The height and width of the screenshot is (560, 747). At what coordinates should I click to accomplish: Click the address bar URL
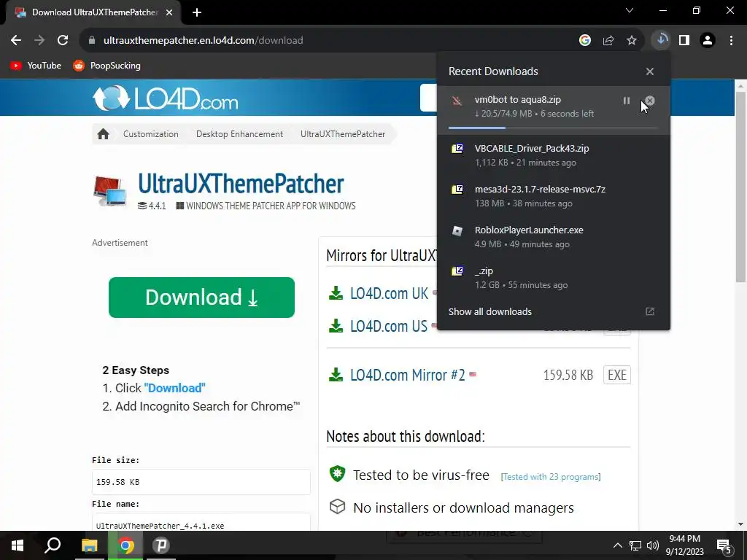click(x=203, y=41)
